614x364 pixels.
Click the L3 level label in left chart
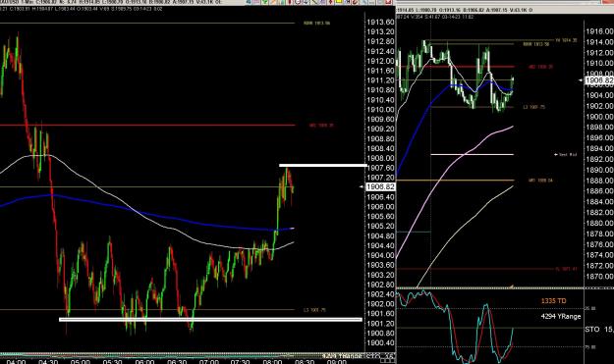point(314,310)
